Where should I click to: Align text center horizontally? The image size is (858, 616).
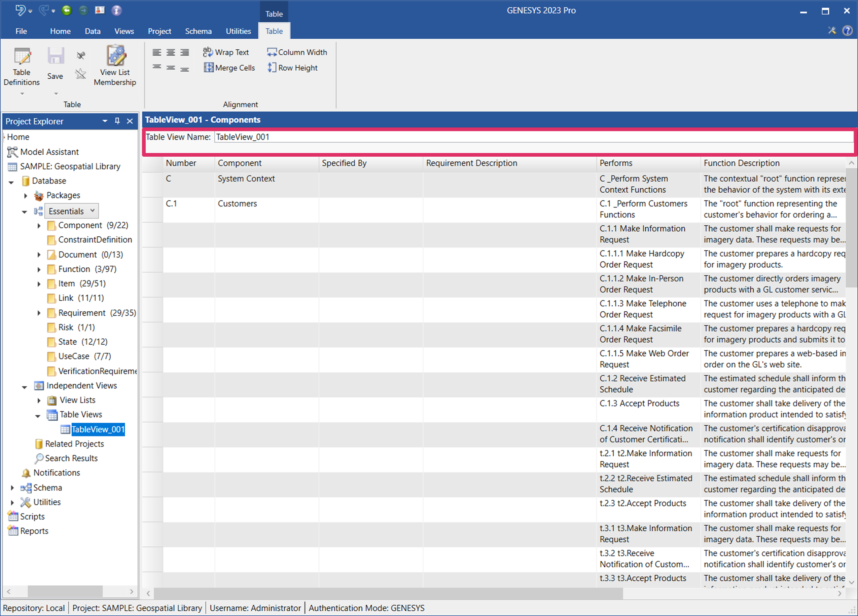(x=171, y=52)
